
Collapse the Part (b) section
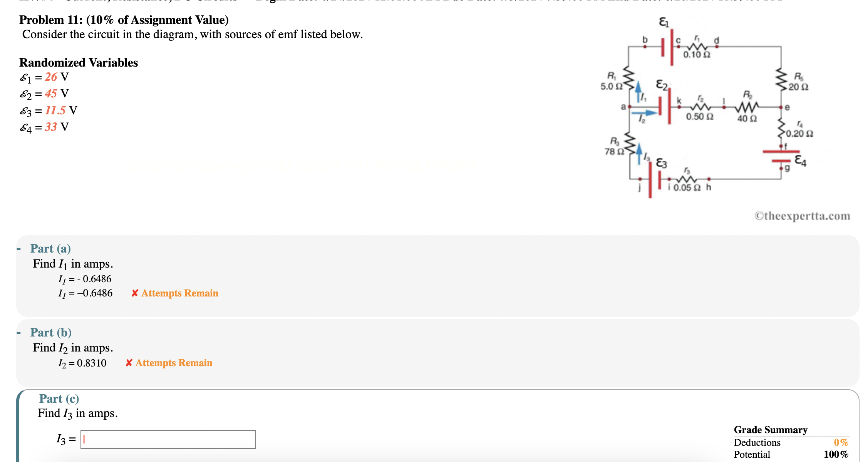[x=19, y=332]
